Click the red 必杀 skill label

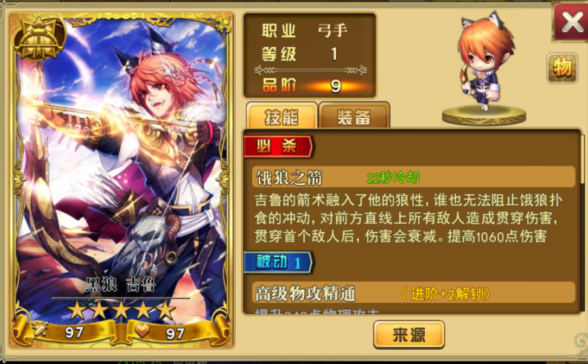point(278,146)
